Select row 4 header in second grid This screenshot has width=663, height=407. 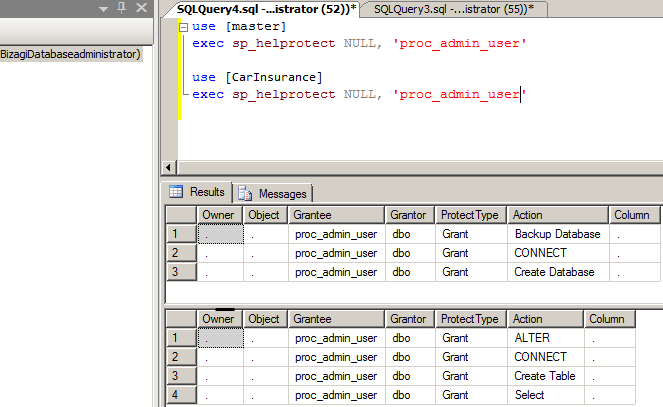pos(181,395)
